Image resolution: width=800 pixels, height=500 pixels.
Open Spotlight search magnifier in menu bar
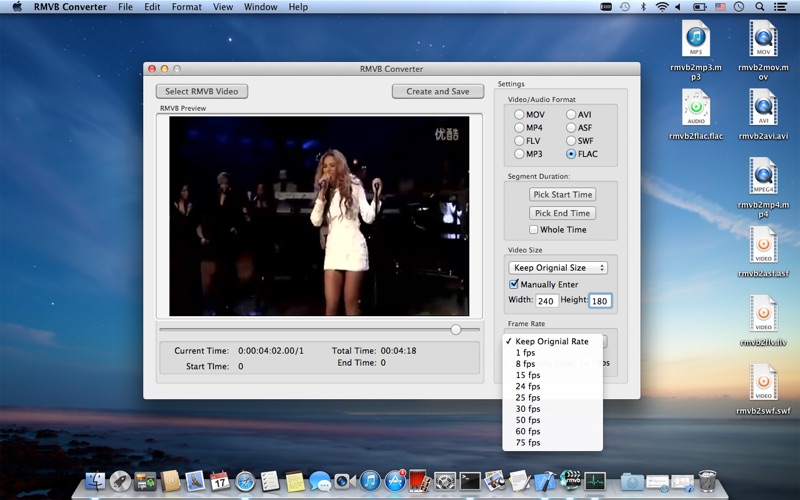[760, 7]
